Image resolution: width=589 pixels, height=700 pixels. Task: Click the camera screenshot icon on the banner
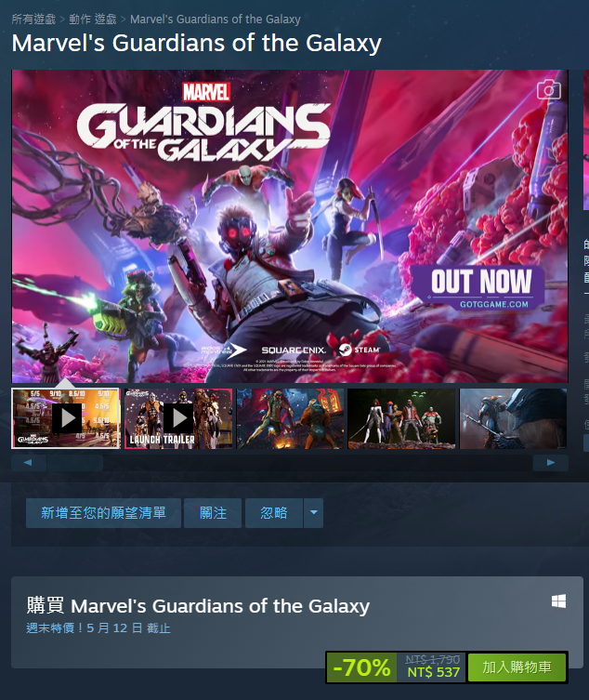point(548,90)
